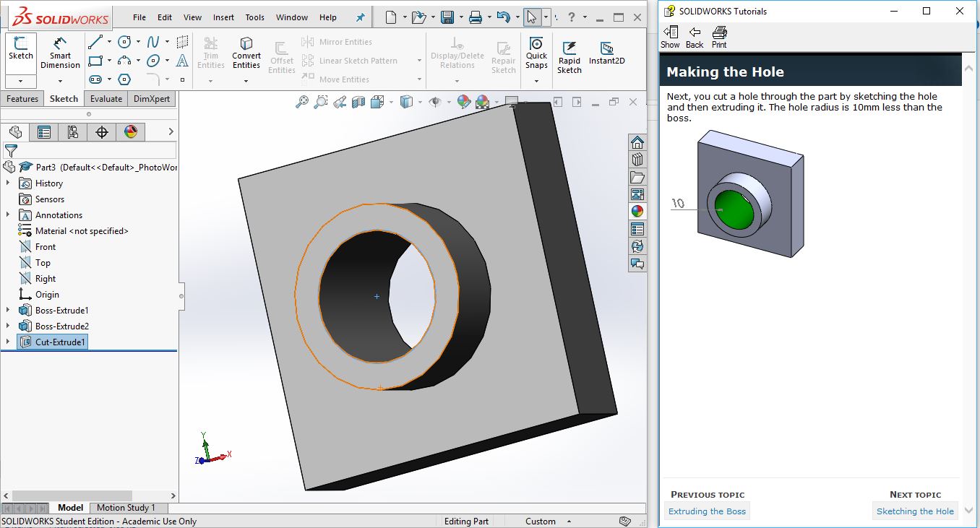Select the Arc sketch tool
The width and height of the screenshot is (980, 528).
tap(124, 61)
